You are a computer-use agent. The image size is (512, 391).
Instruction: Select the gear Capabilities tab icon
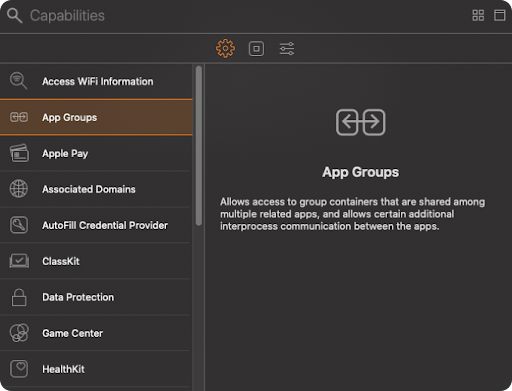click(225, 49)
